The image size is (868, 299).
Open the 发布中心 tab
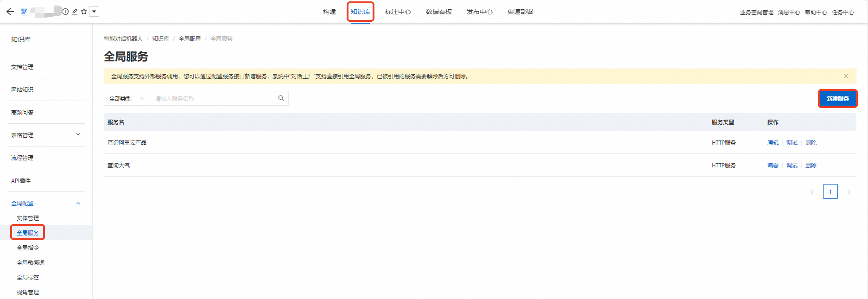pos(480,12)
